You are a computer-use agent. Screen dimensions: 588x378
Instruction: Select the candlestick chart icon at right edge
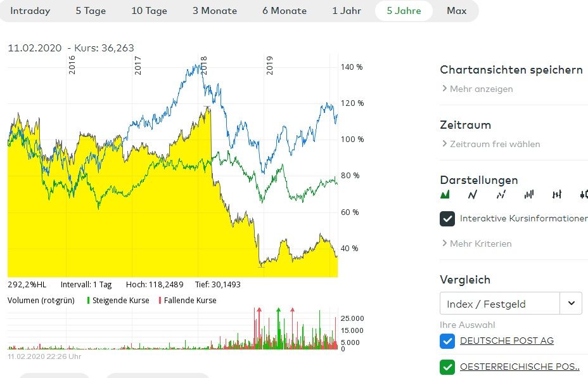(584, 195)
